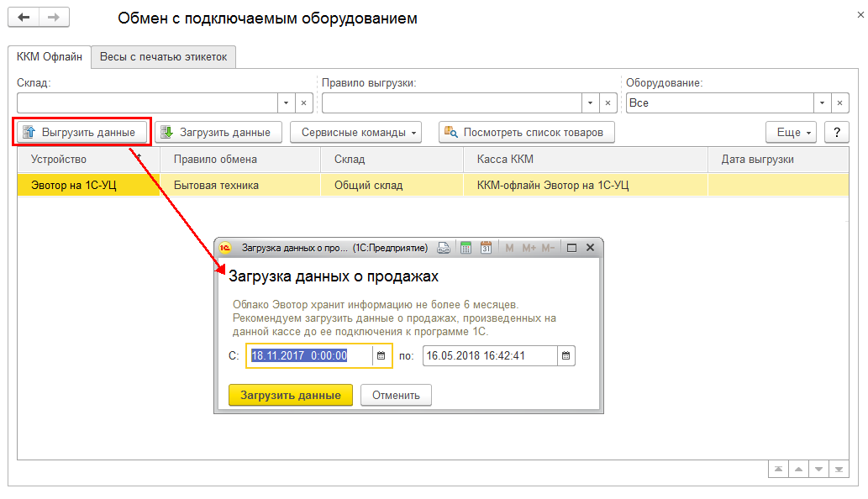Switch to the ККМ Офлайн tab
Viewport: 868px width, 499px height.
coord(50,57)
